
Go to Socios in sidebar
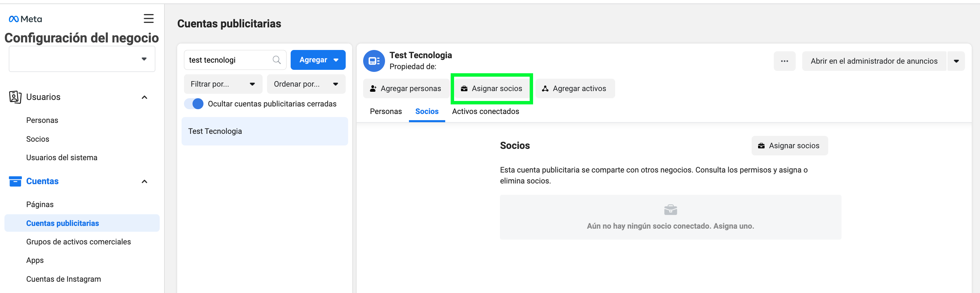(37, 139)
